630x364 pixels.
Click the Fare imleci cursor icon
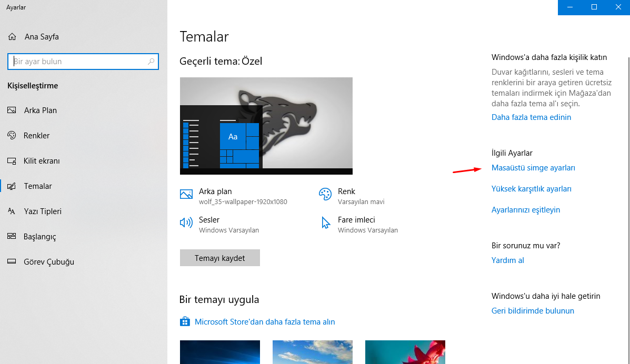coord(325,222)
